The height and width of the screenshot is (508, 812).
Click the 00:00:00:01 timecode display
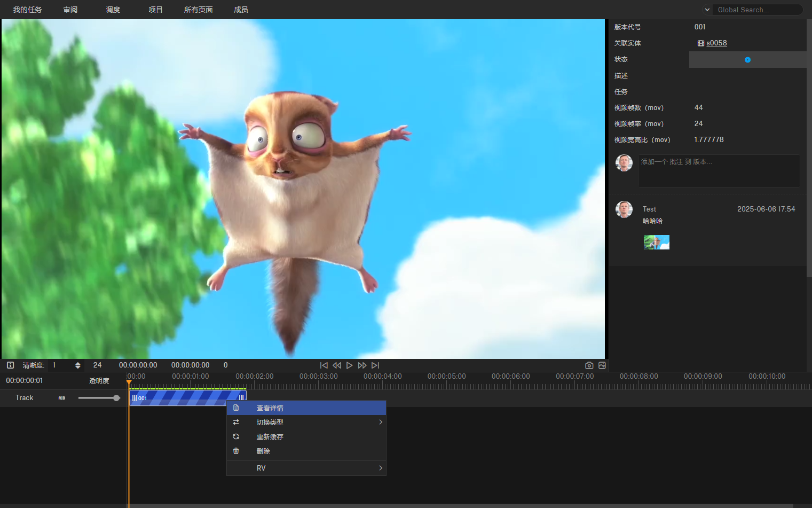pyautogui.click(x=25, y=381)
